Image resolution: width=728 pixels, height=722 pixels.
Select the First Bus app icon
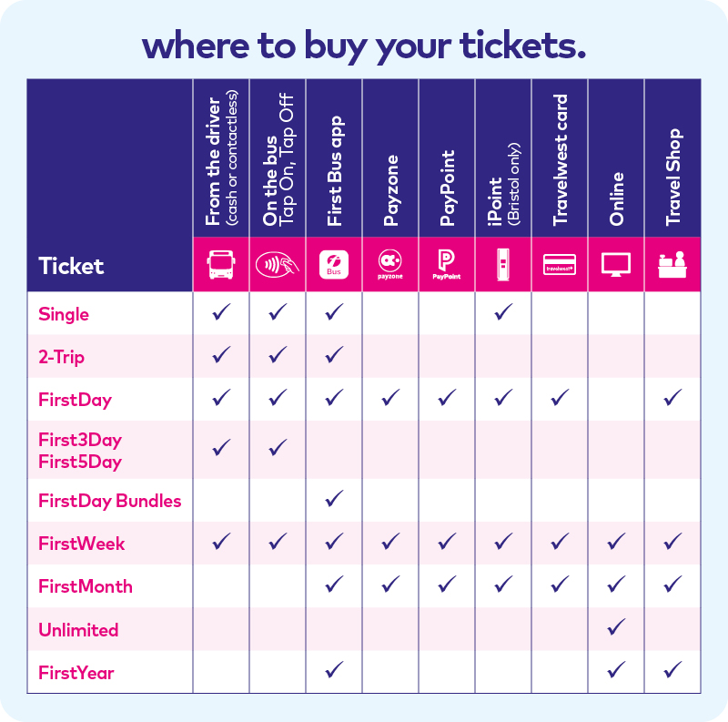point(334,265)
